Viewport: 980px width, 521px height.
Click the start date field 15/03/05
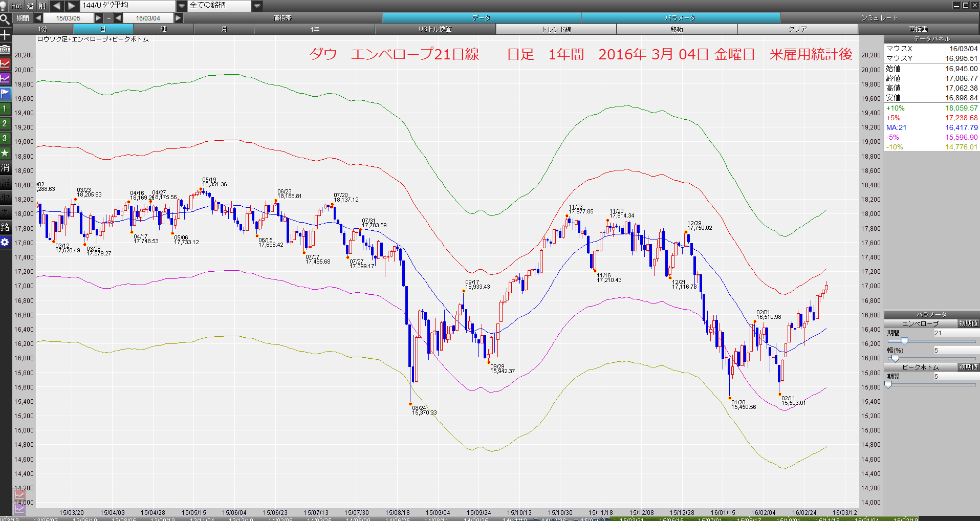pos(69,18)
